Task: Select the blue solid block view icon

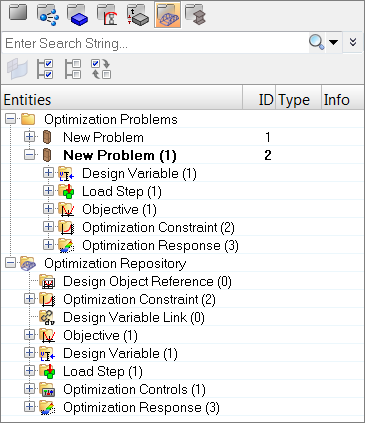Action: [77, 15]
